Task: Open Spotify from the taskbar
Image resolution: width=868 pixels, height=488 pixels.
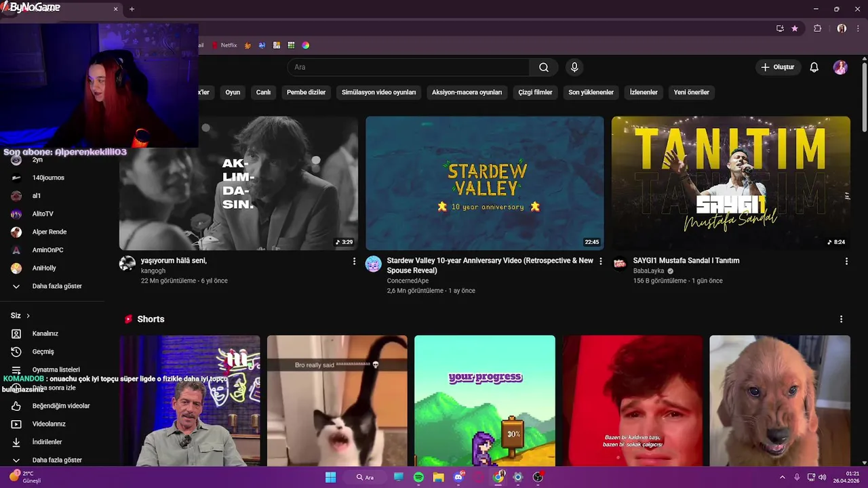Action: pyautogui.click(x=418, y=477)
